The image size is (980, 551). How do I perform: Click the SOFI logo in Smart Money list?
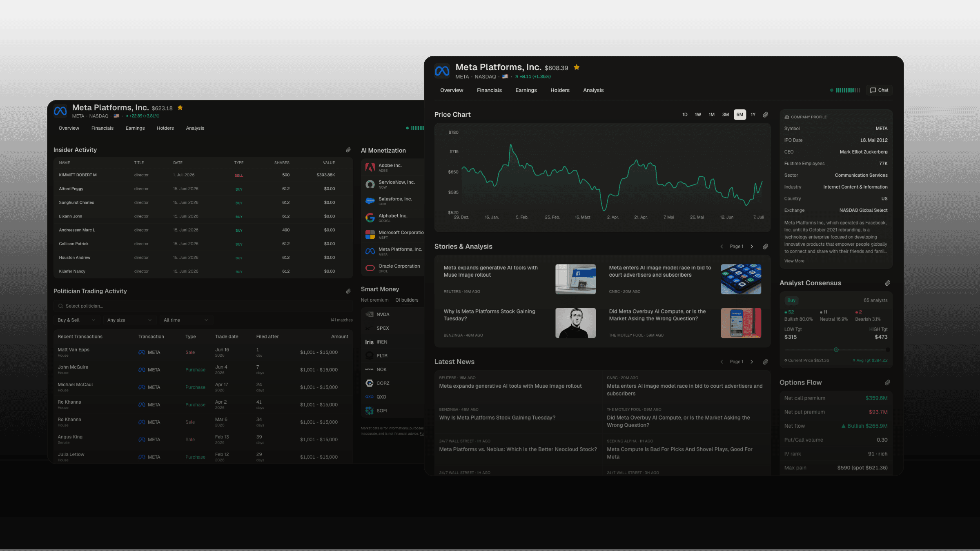click(370, 411)
